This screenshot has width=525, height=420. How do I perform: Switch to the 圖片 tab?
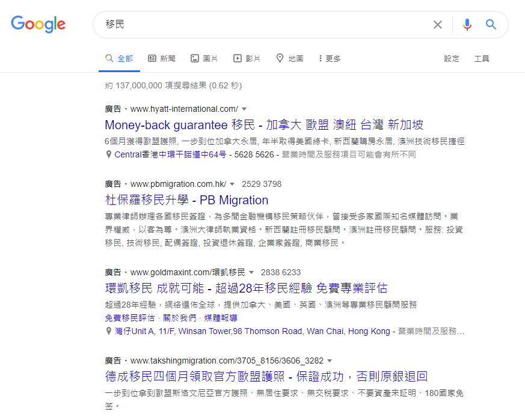click(204, 58)
